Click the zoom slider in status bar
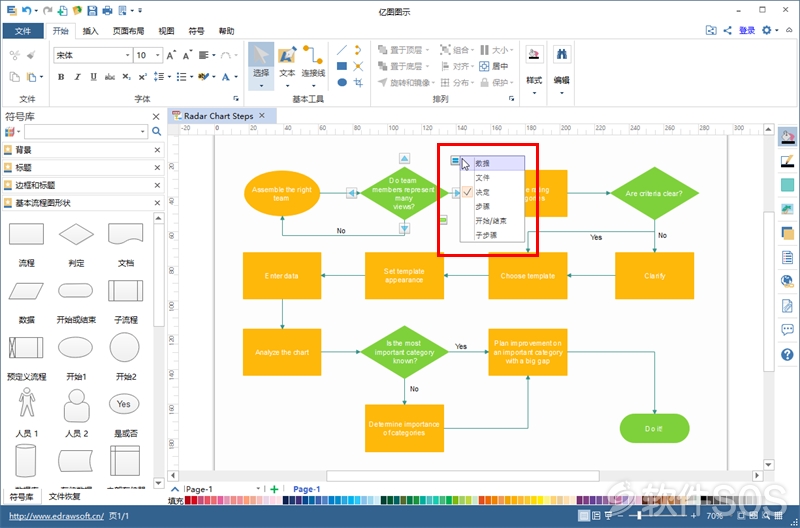Image resolution: width=800 pixels, height=528 pixels. [x=639, y=516]
